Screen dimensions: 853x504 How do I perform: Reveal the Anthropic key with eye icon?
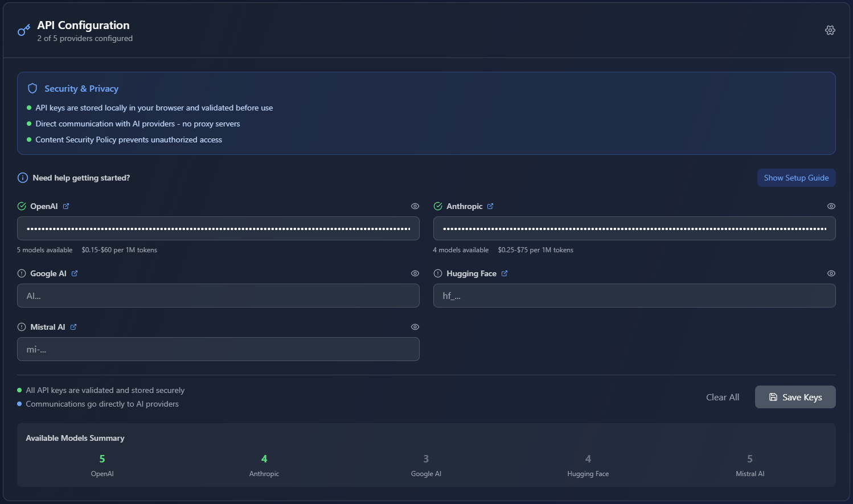[x=831, y=206]
